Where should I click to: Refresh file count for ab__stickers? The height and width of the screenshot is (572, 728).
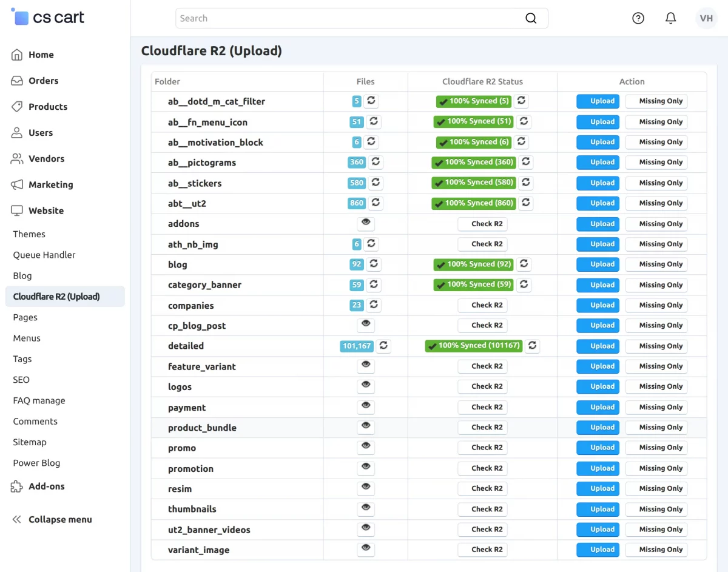pos(376,183)
